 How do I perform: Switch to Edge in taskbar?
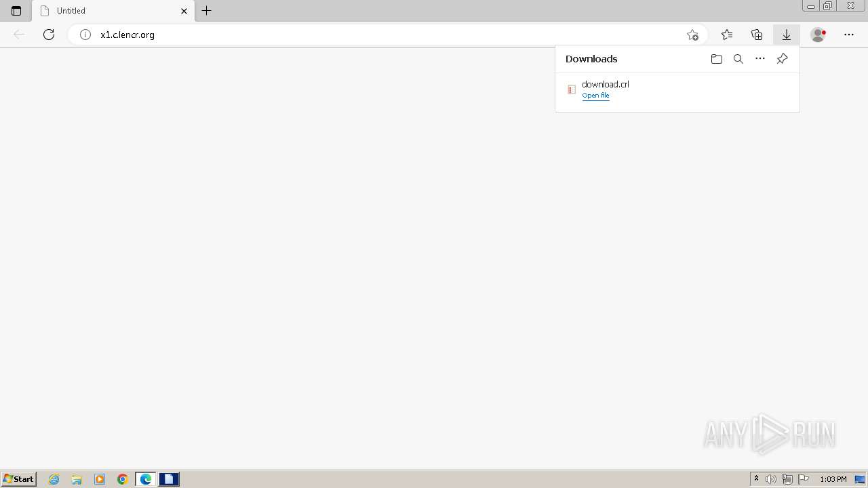tap(146, 479)
